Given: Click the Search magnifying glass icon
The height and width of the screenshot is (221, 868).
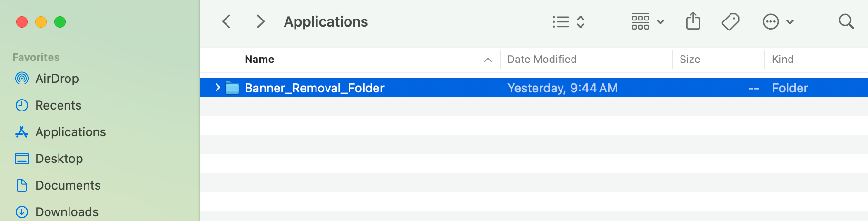Looking at the screenshot, I should (846, 21).
